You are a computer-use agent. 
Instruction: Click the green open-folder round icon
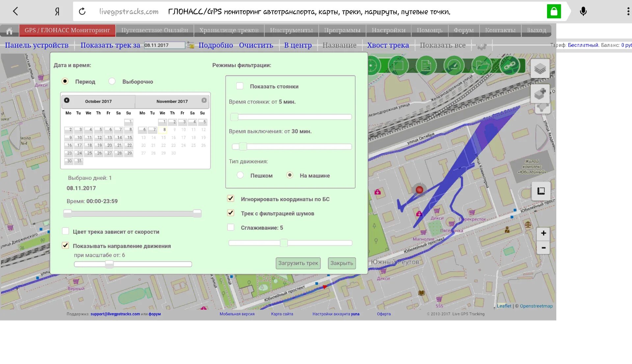click(x=482, y=65)
